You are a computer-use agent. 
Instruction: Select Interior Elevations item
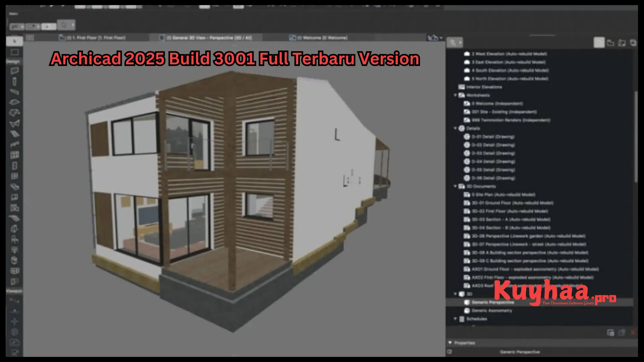point(480,87)
